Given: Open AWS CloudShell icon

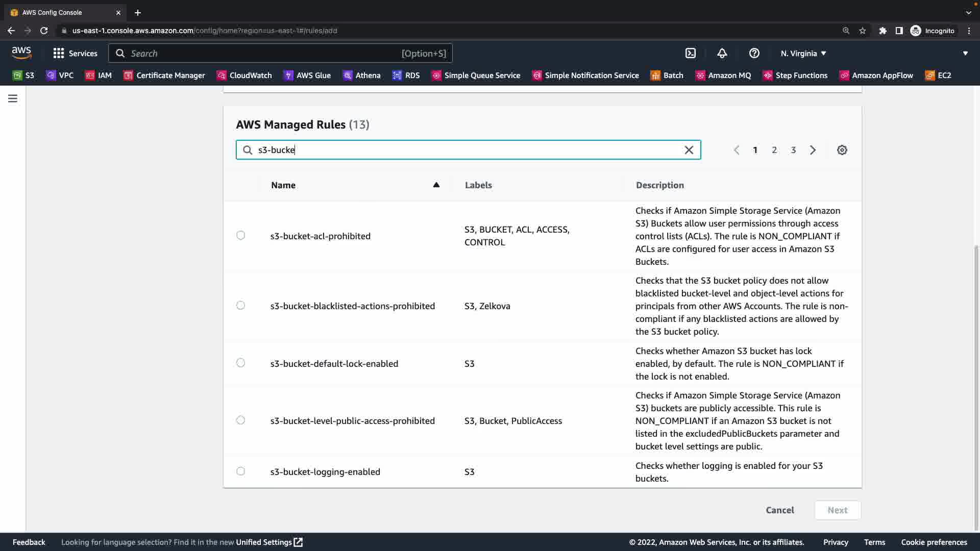Looking at the screenshot, I should 690,53.
